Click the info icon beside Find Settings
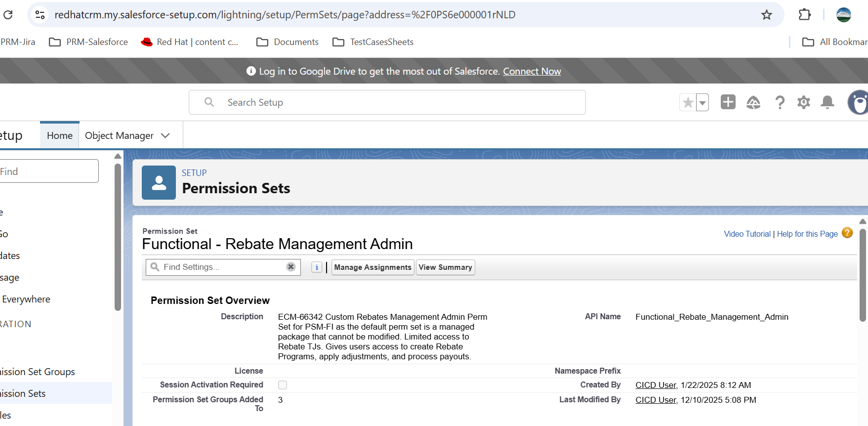Viewport: 868px width, 426px height. pyautogui.click(x=317, y=267)
